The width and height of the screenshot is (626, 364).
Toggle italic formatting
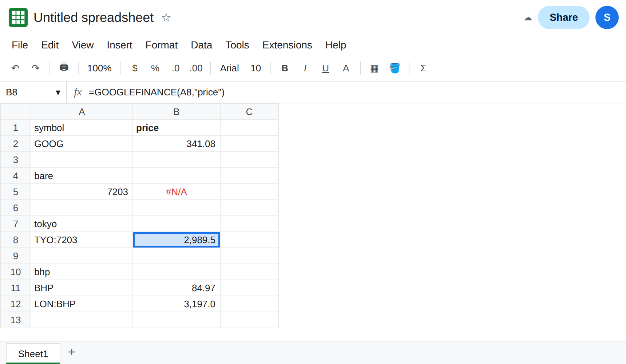coord(305,68)
